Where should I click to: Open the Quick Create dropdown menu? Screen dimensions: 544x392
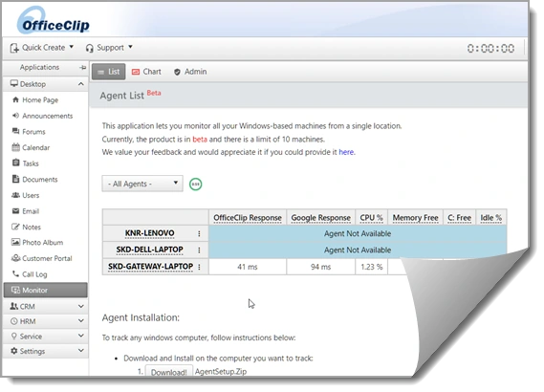click(42, 48)
